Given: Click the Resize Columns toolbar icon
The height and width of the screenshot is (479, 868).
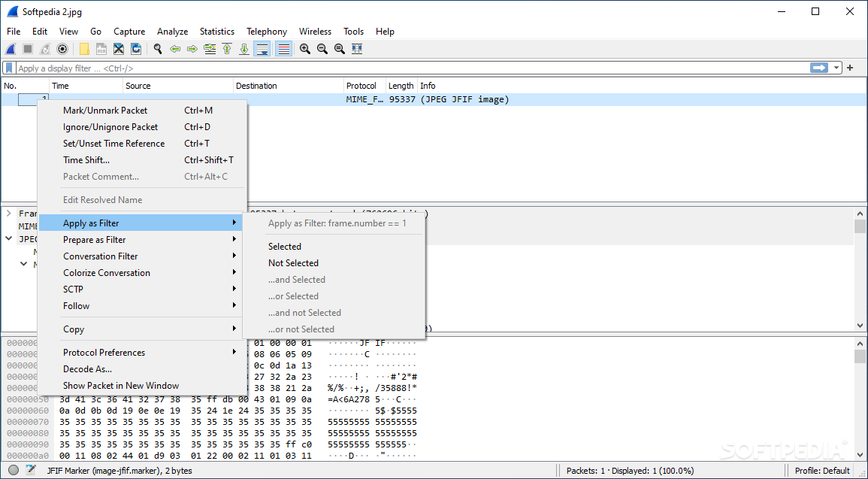Looking at the screenshot, I should click(357, 49).
